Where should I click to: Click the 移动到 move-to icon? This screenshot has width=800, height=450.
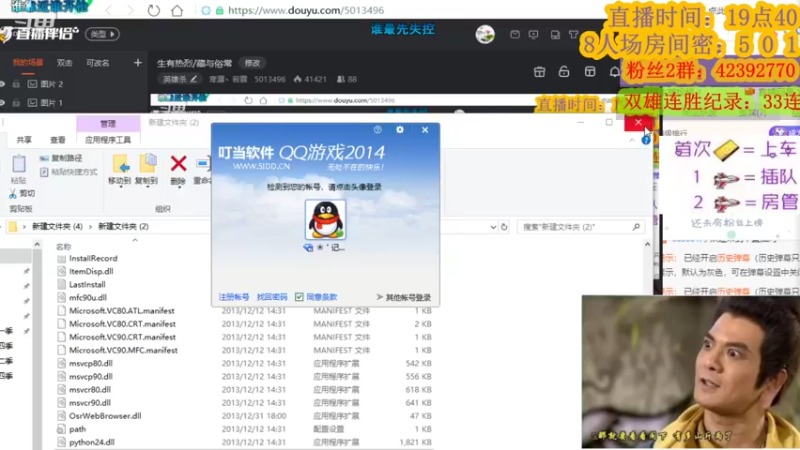(x=120, y=164)
